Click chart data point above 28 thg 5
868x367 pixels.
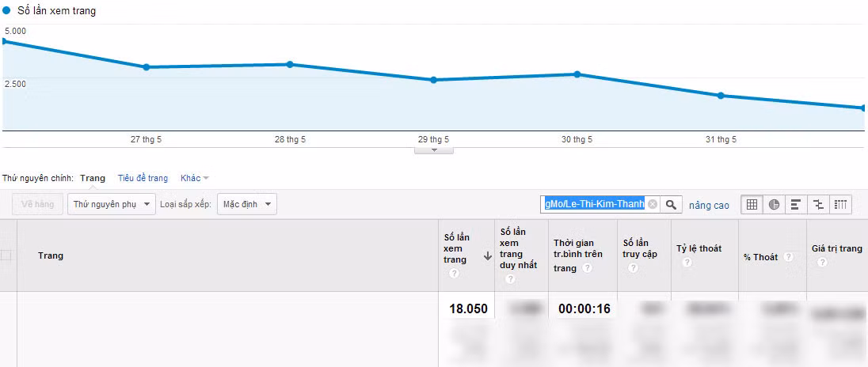(290, 64)
